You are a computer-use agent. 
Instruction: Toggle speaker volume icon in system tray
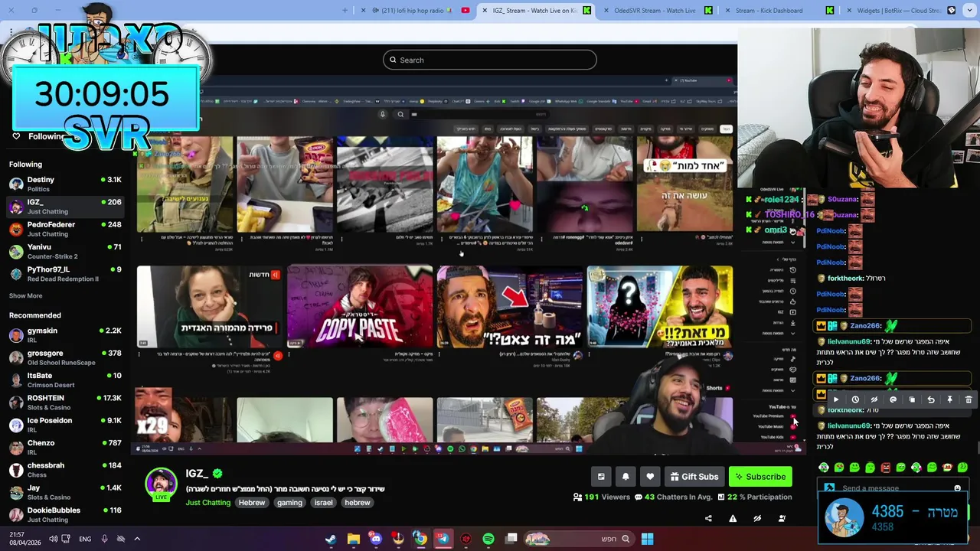tap(53, 539)
